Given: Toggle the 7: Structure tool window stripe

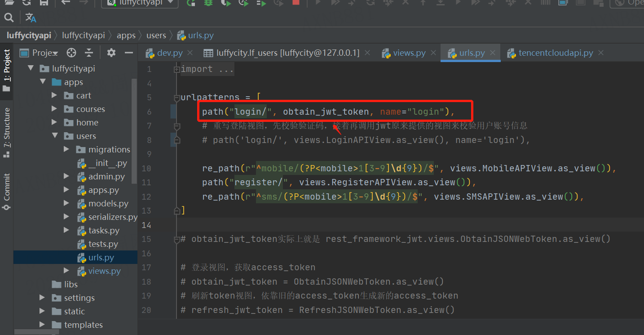Looking at the screenshot, I should pyautogui.click(x=6, y=132).
